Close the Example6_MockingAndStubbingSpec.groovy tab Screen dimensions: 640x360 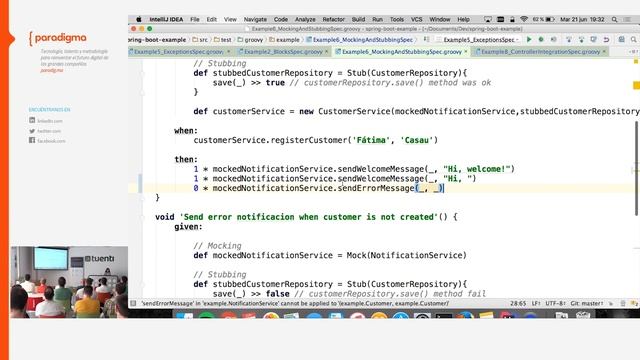point(466,52)
